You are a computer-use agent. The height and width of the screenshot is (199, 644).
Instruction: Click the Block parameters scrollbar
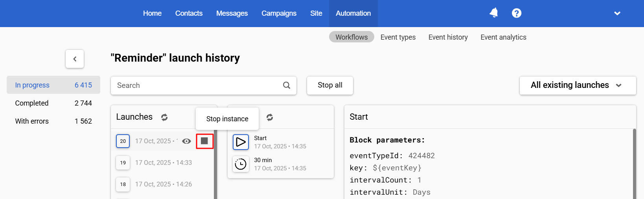[x=634, y=164]
